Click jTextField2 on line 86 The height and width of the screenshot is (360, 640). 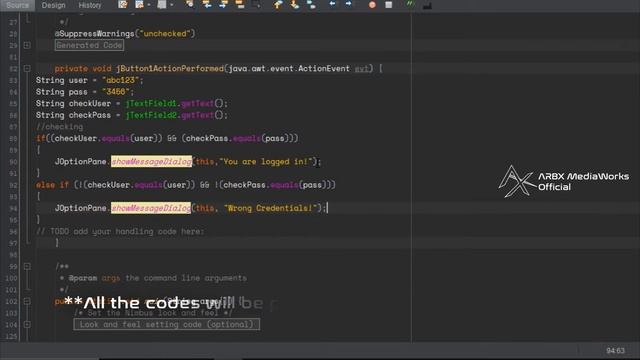tap(151, 115)
